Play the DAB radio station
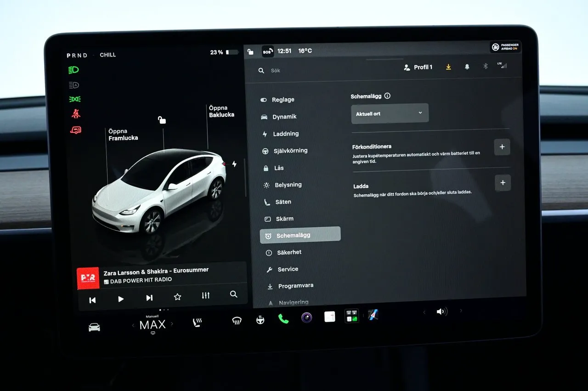The width and height of the screenshot is (588, 391). click(121, 299)
